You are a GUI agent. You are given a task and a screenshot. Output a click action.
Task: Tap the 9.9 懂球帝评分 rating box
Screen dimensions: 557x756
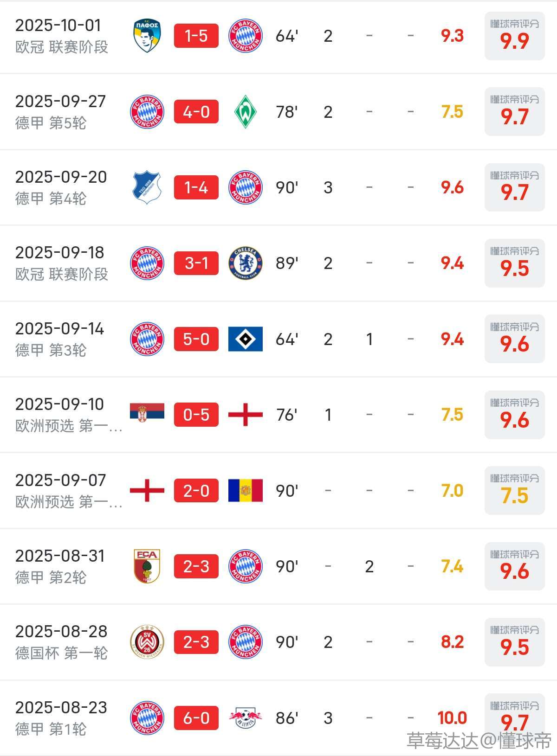click(514, 36)
